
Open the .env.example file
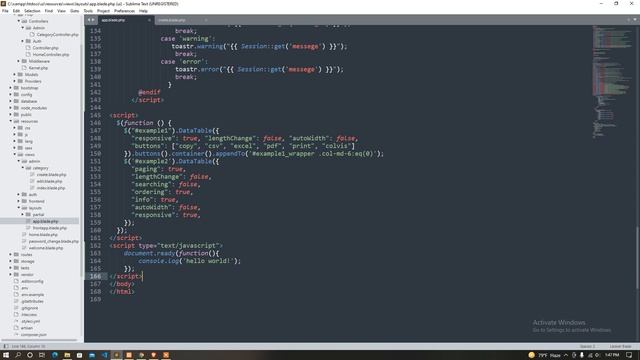(32, 295)
